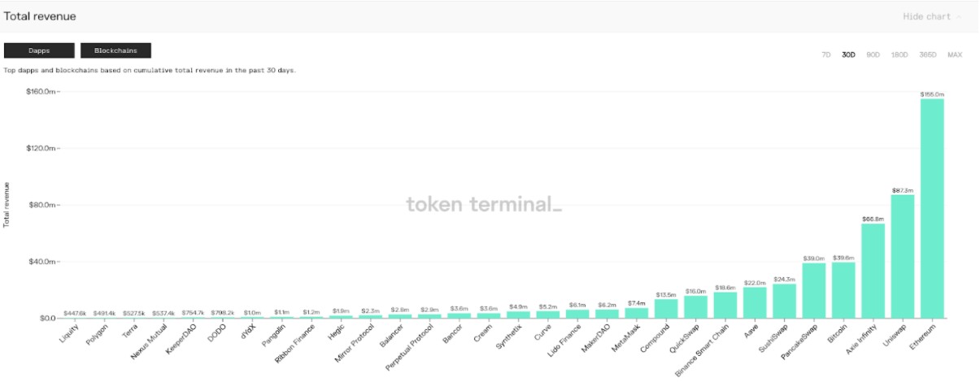The image size is (980, 382).
Task: Click the Uniswap revenue bar
Action: click(x=903, y=256)
